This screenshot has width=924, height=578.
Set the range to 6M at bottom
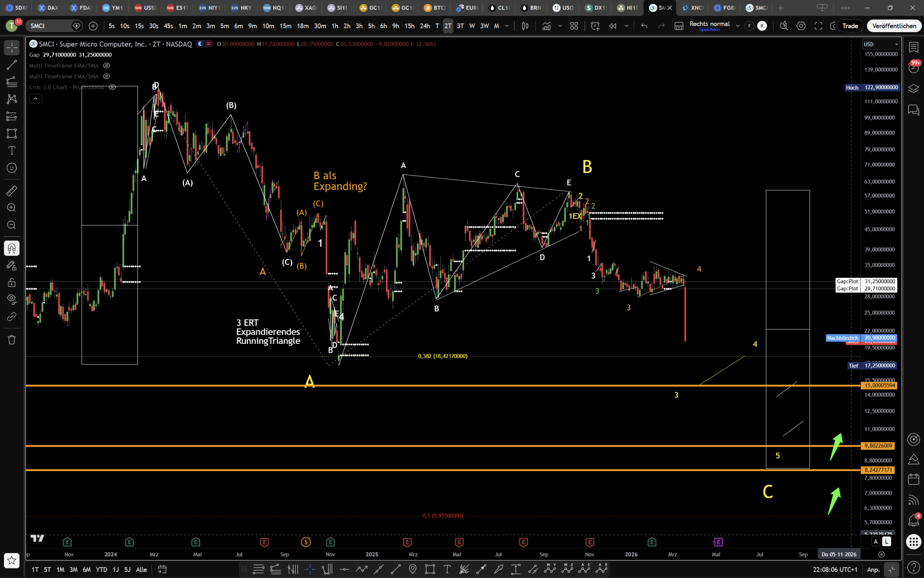[x=87, y=569]
